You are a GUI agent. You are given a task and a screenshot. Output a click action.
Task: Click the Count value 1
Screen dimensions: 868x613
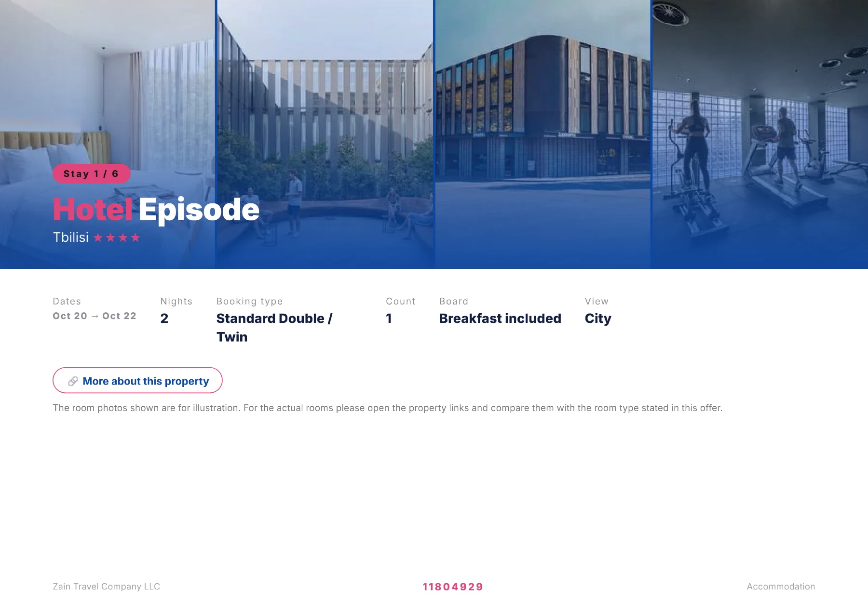(x=389, y=319)
